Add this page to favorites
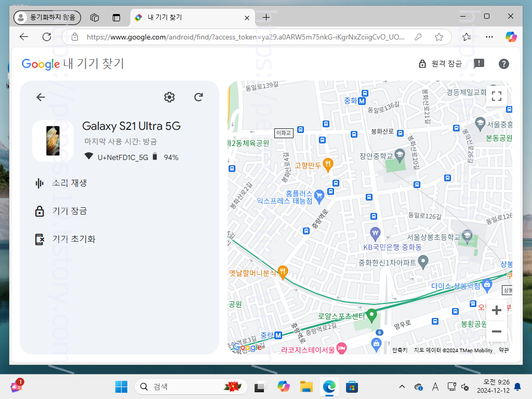The height and width of the screenshot is (399, 532). click(x=439, y=37)
